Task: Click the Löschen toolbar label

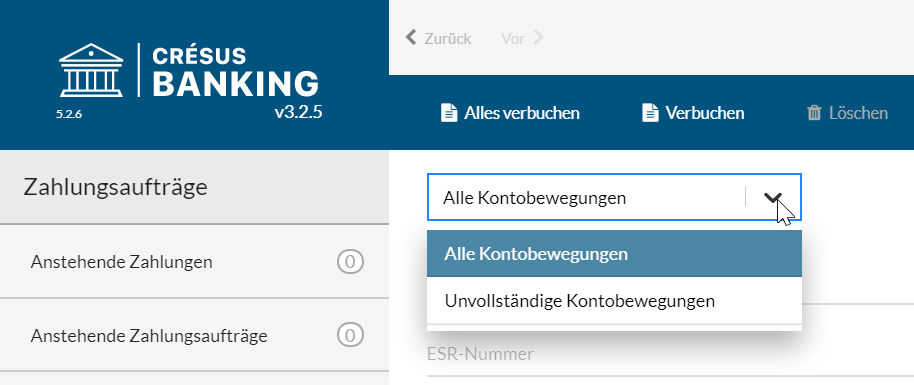Action: tap(859, 113)
